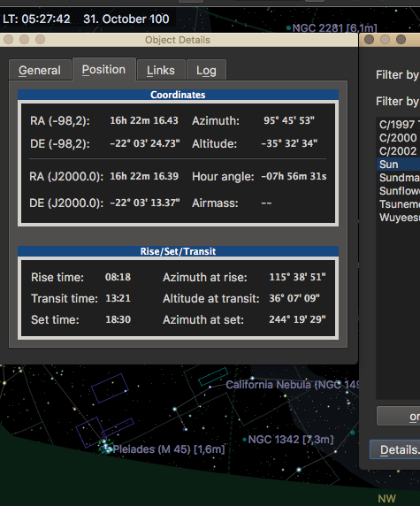Select C/1997 entry in the list
This screenshot has width=420, height=506.
[x=399, y=125]
